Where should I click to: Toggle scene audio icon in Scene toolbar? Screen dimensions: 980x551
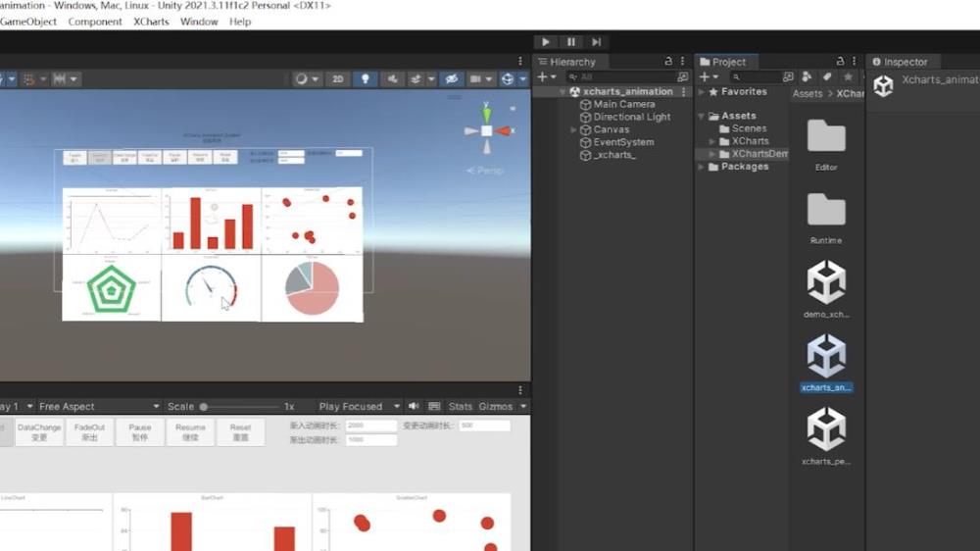coord(393,78)
